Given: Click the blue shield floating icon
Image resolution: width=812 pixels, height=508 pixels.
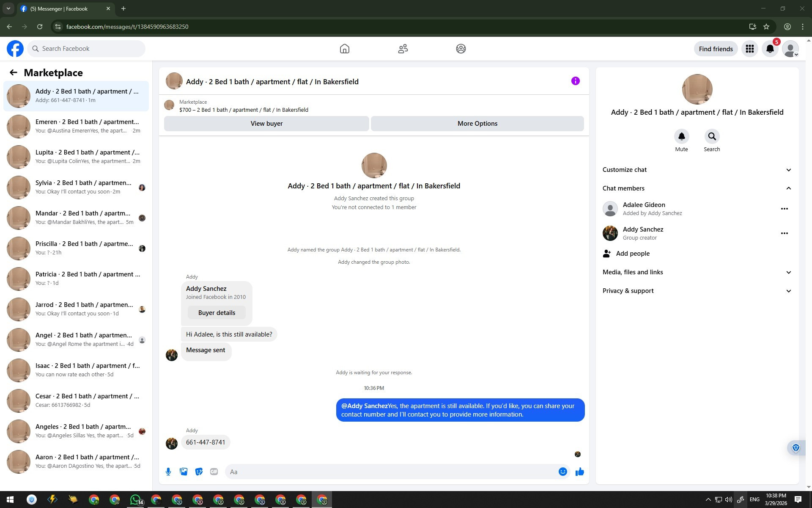Looking at the screenshot, I should pyautogui.click(x=796, y=448).
